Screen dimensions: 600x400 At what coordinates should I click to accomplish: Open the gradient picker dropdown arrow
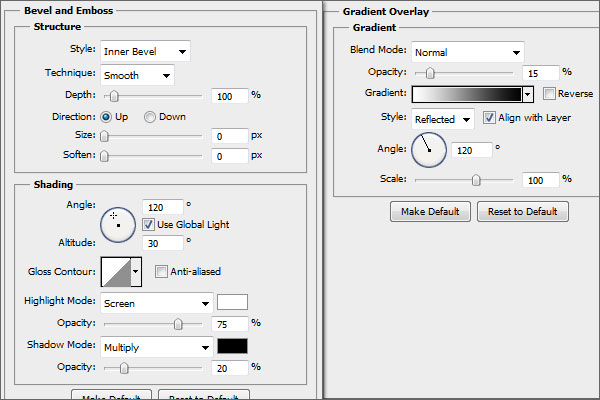pyautogui.click(x=528, y=94)
